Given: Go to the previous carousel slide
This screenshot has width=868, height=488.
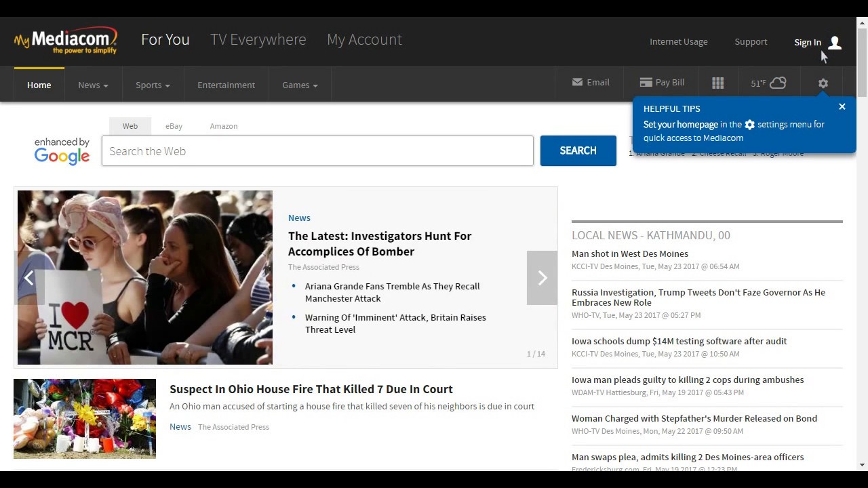Looking at the screenshot, I should click(x=29, y=278).
